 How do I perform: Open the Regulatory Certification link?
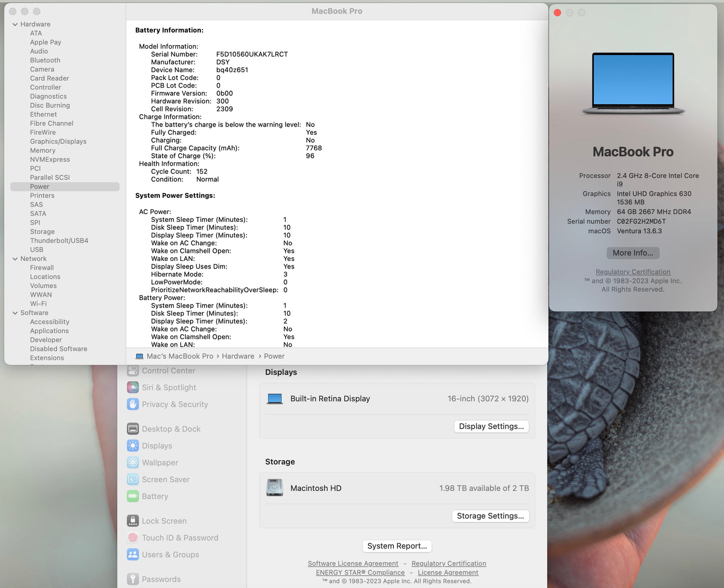(633, 271)
